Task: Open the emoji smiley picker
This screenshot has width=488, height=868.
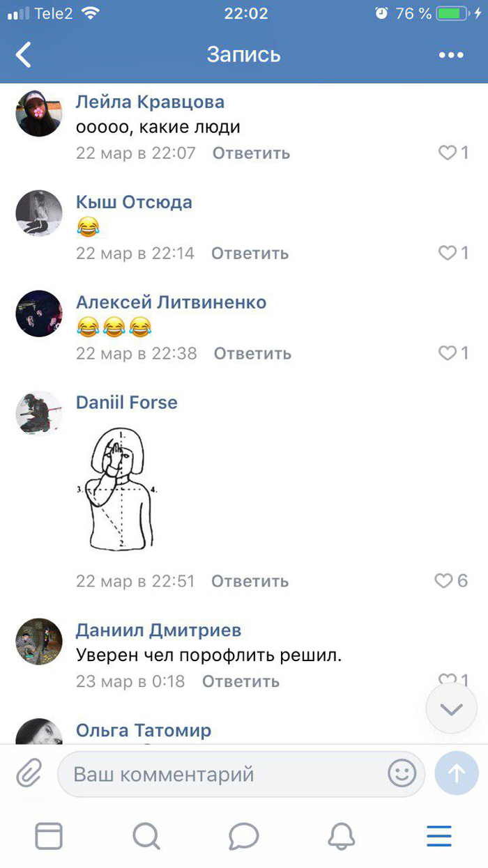Action: [402, 773]
